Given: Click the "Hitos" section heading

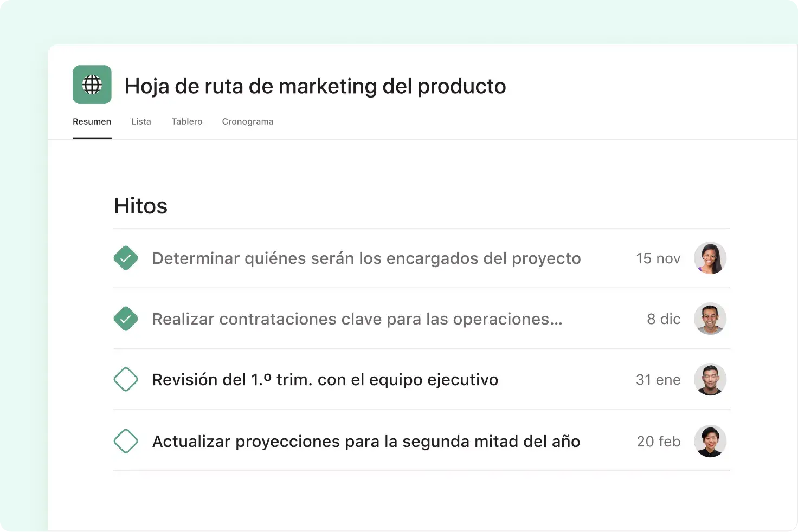Looking at the screenshot, I should pos(140,205).
